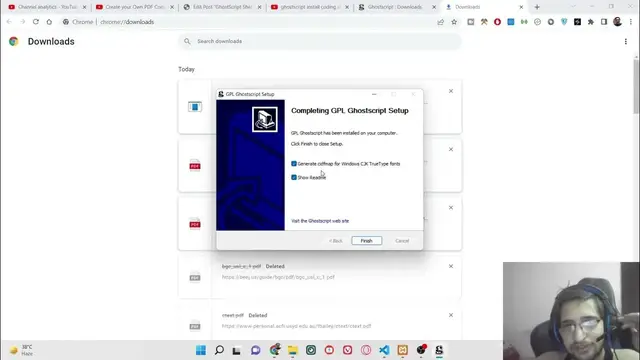Switch to Edit Post GhostScript tab
The height and width of the screenshot is (360, 640).
tap(222, 7)
